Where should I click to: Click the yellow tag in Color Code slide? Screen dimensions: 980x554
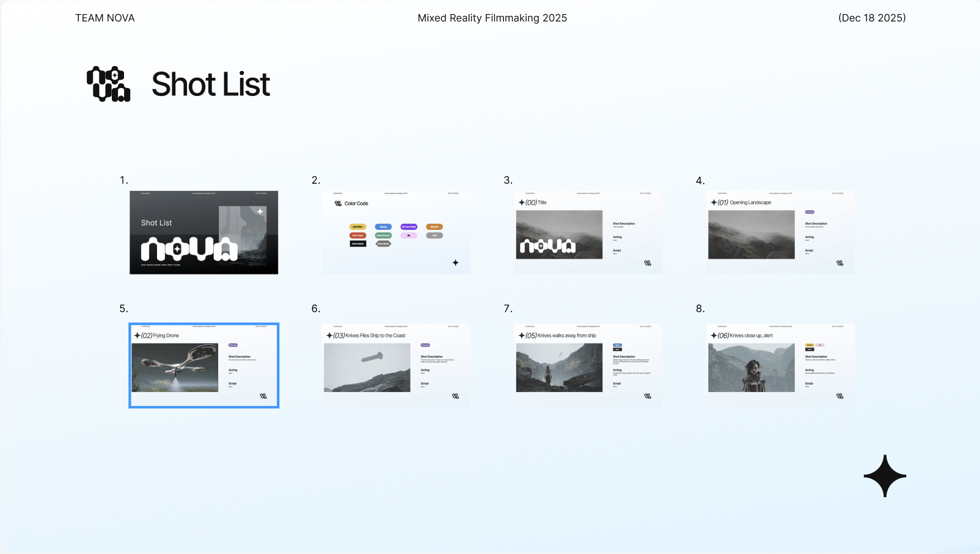(x=357, y=227)
